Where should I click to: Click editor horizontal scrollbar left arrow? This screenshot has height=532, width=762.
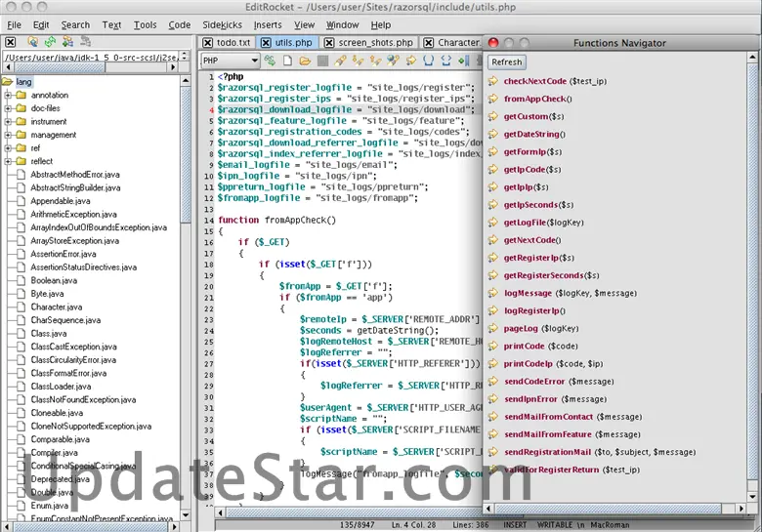coord(221,512)
